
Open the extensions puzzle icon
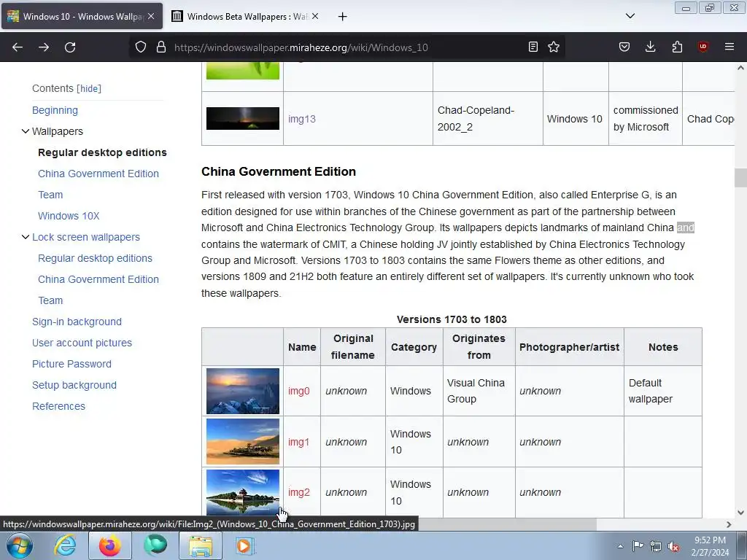click(x=677, y=47)
